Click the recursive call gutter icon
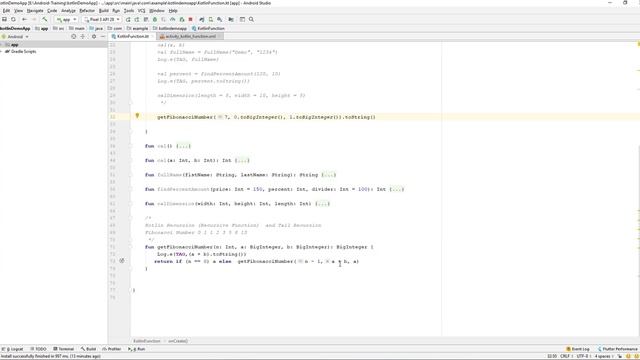The image size is (640, 360). tap(122, 260)
